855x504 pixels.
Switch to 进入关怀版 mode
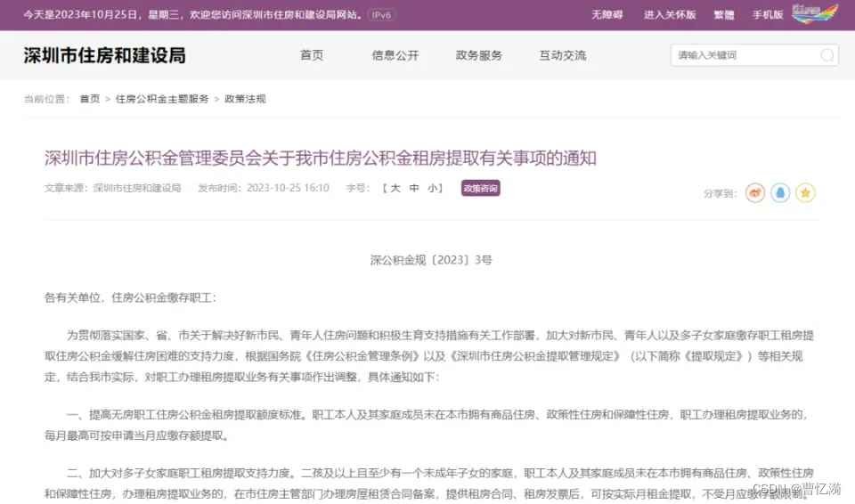point(670,15)
